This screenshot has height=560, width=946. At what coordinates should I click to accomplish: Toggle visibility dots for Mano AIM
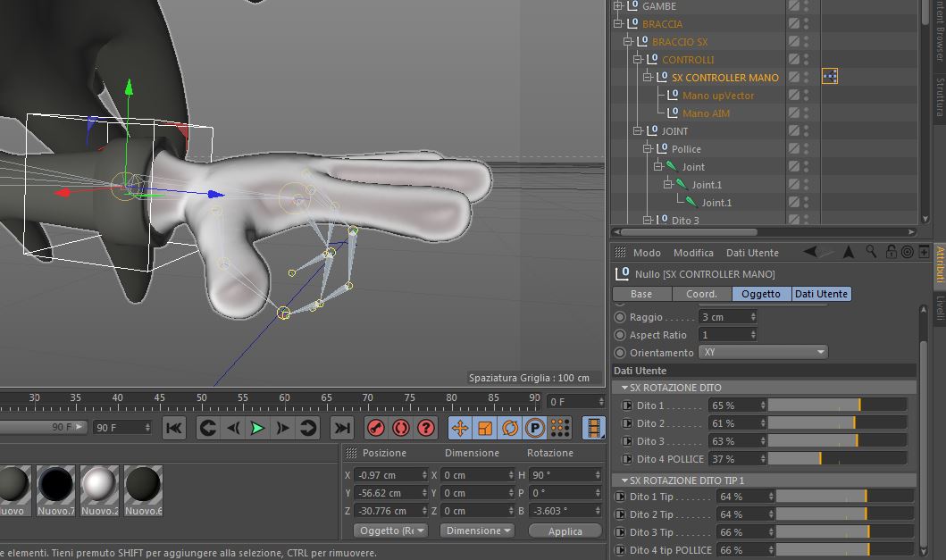807,113
